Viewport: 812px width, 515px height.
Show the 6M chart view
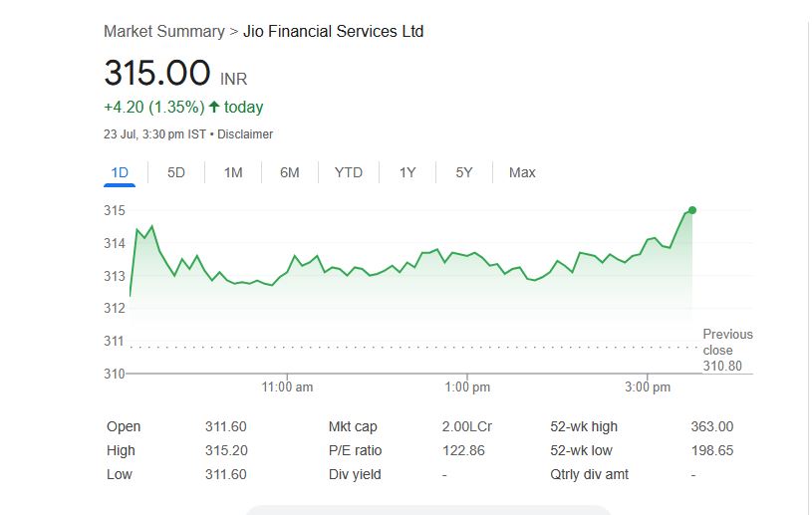pyautogui.click(x=290, y=172)
